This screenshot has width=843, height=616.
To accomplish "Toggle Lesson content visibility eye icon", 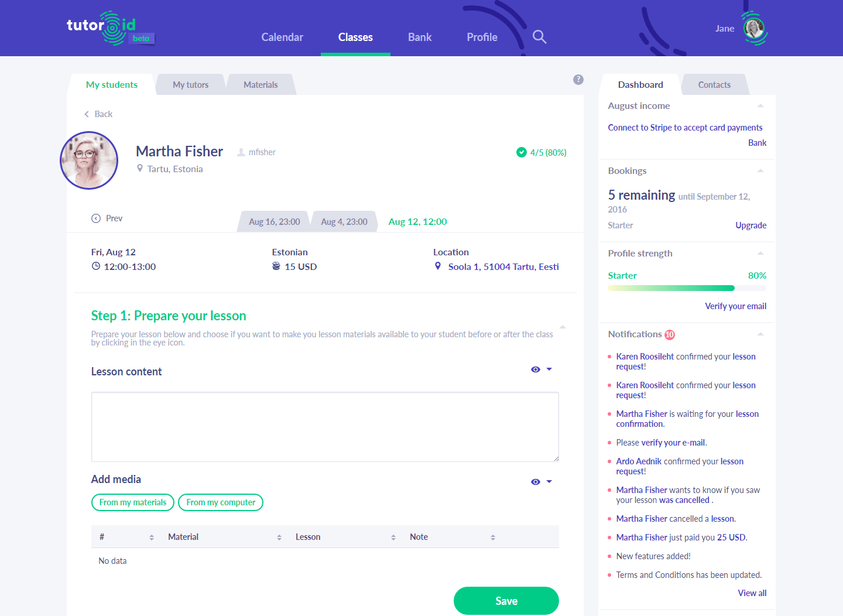I will point(535,369).
